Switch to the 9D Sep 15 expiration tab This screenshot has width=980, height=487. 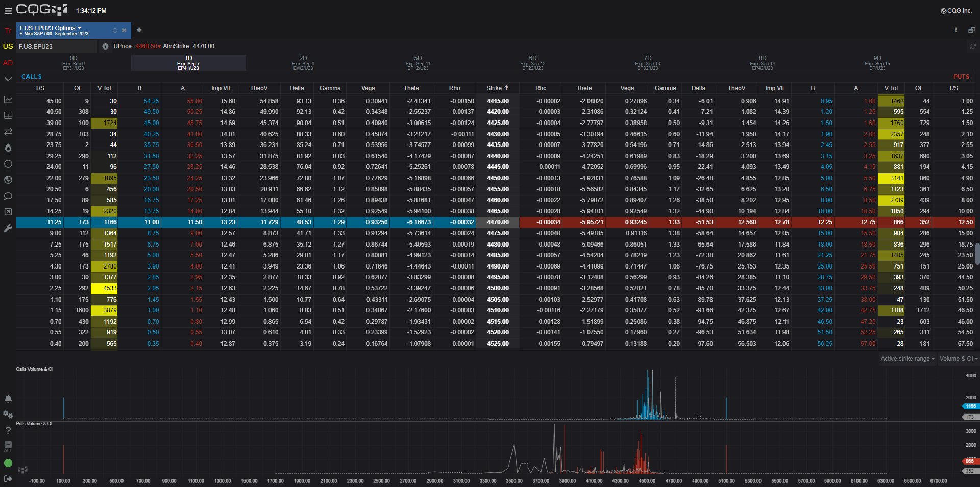pyautogui.click(x=877, y=63)
